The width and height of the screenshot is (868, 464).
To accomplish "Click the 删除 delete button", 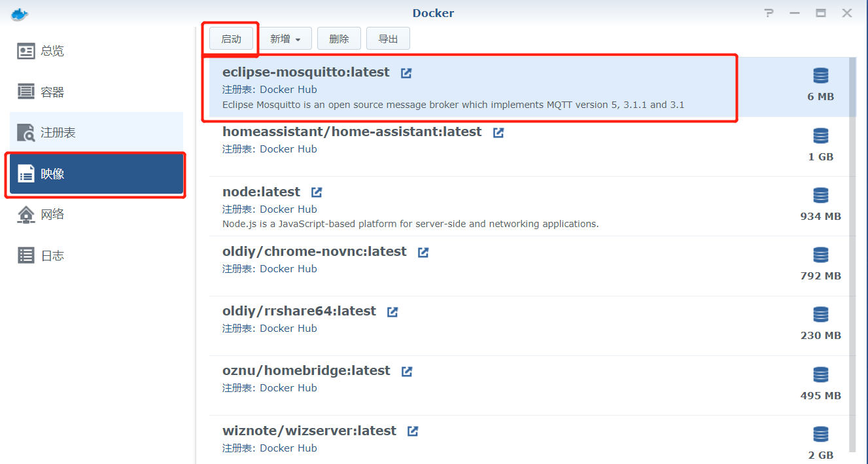I will coord(339,39).
